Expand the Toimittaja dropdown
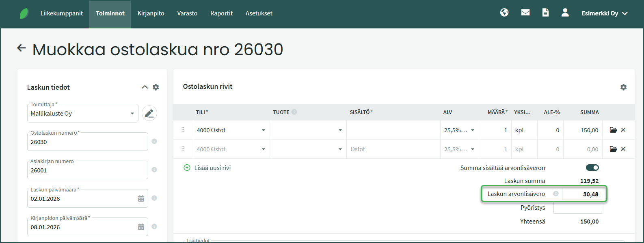Screen dimensions: 644x243 (132, 114)
